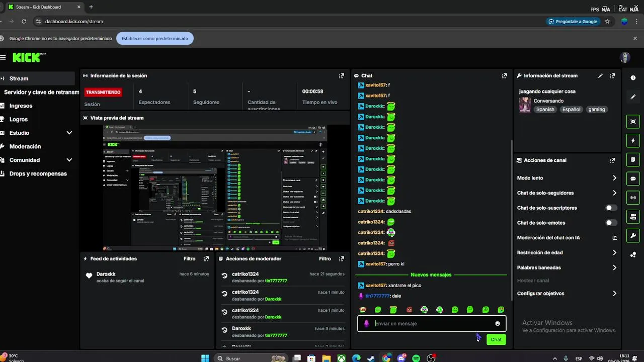Open Chat de solo-seguidores options
Image resolution: width=644 pixels, height=362 pixels.
point(567,193)
